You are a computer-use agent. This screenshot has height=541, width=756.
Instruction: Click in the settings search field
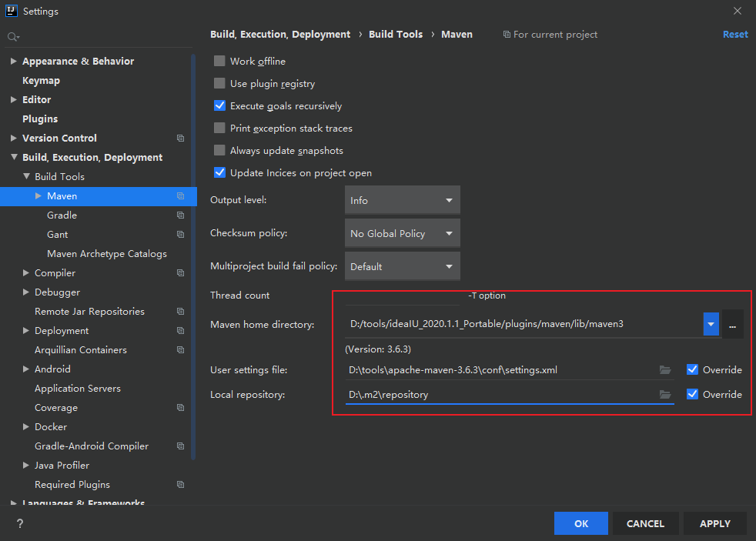click(x=99, y=37)
